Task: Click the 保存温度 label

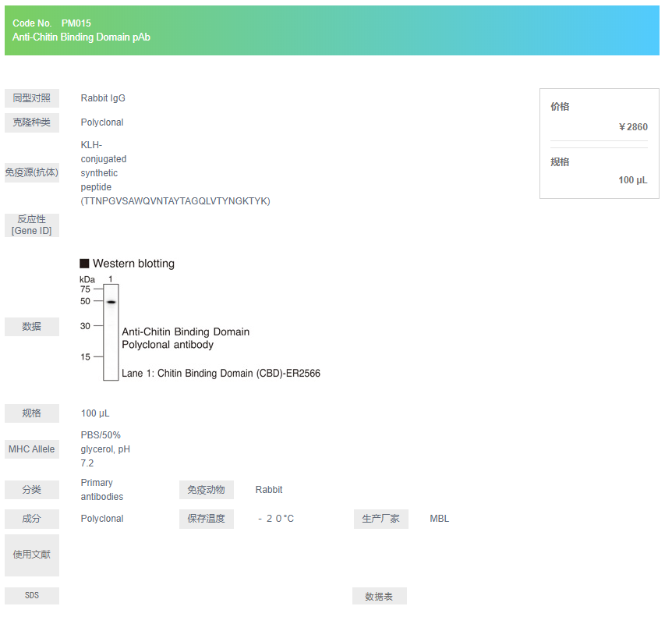Action: [206, 519]
